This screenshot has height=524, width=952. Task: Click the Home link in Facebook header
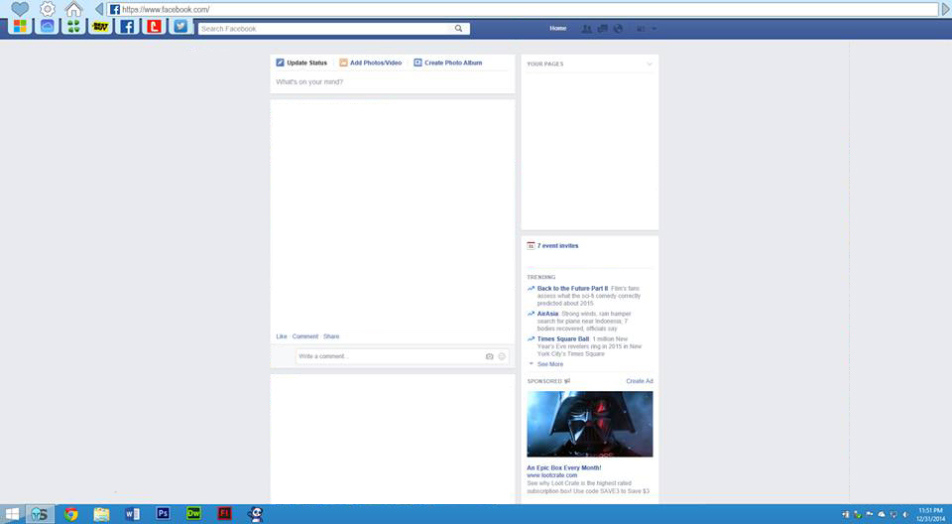558,29
